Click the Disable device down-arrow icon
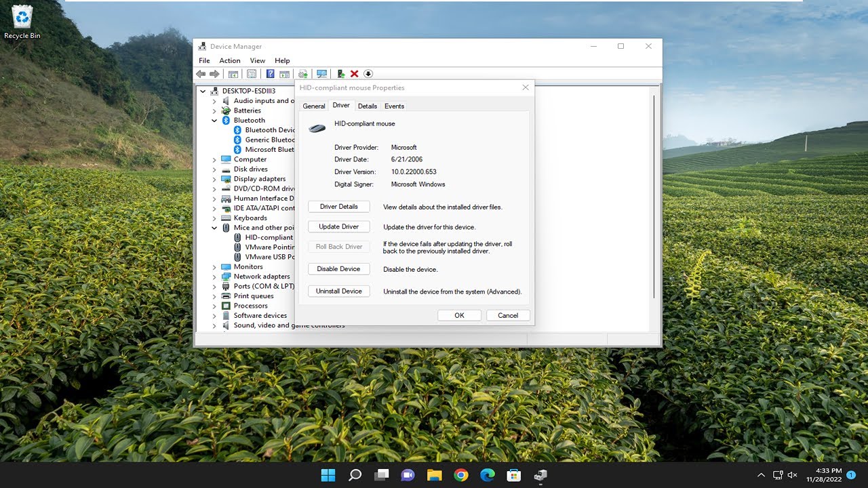This screenshot has height=488, width=868. 368,74
